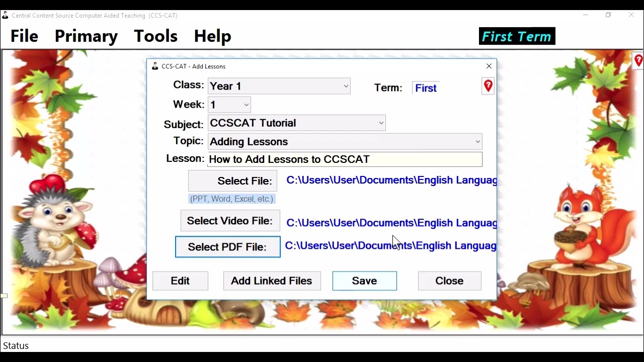This screenshot has width=644, height=362.
Task: Click the Select Video File button
Action: pyautogui.click(x=230, y=221)
